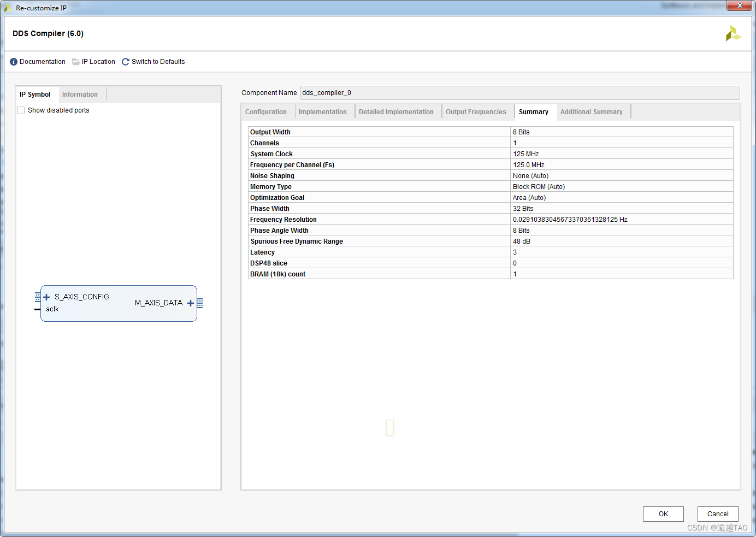756x537 pixels.
Task: Click the Area (Auto) value
Action: (x=529, y=198)
